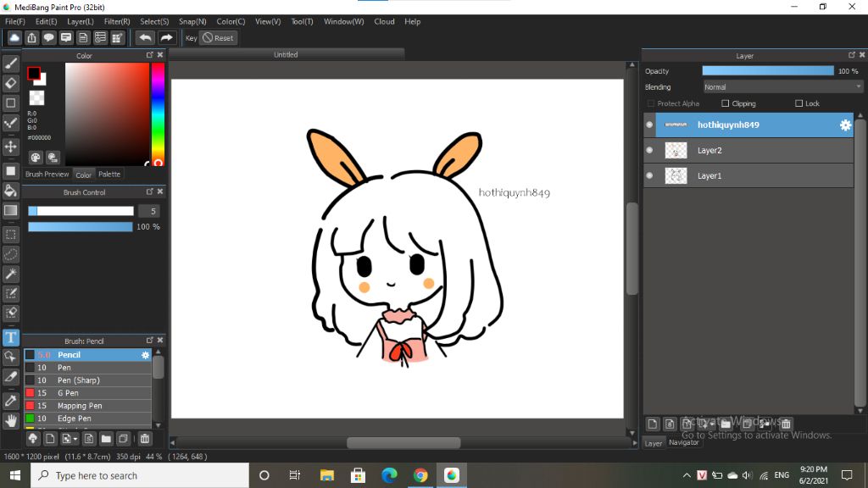Select the G Pen brush
This screenshot has height=488, width=868.
(x=87, y=393)
